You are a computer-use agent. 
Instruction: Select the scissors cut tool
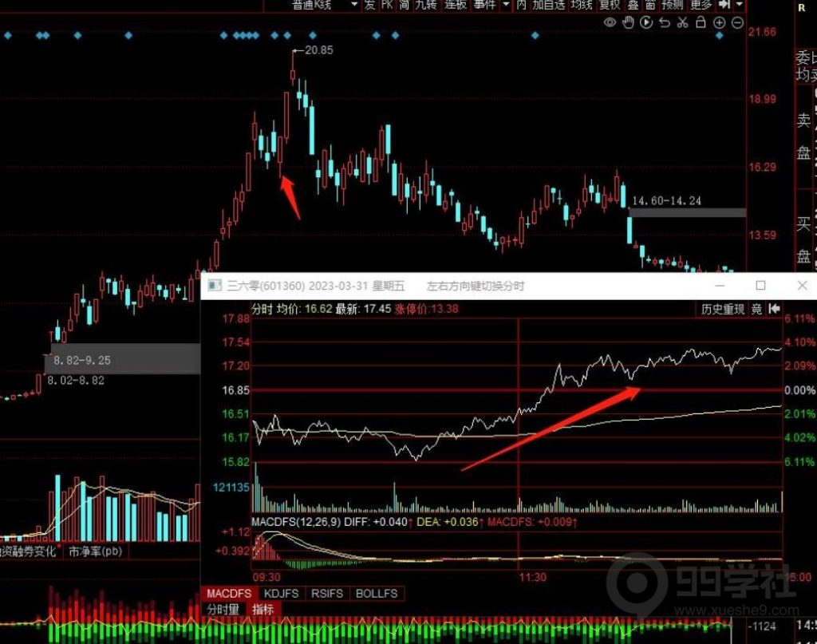click(682, 22)
